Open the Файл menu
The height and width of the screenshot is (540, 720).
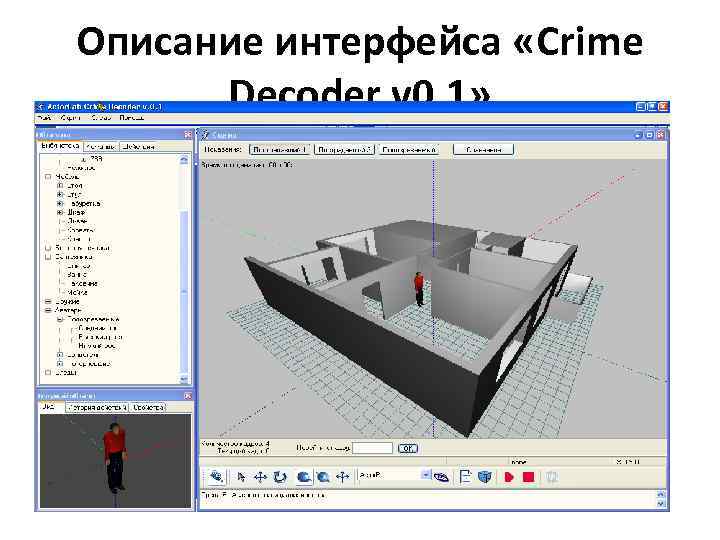click(x=45, y=118)
